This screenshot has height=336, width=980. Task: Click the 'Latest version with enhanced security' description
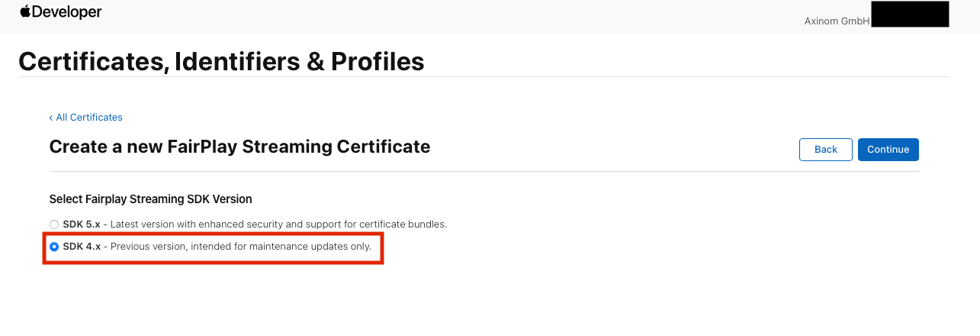278,225
